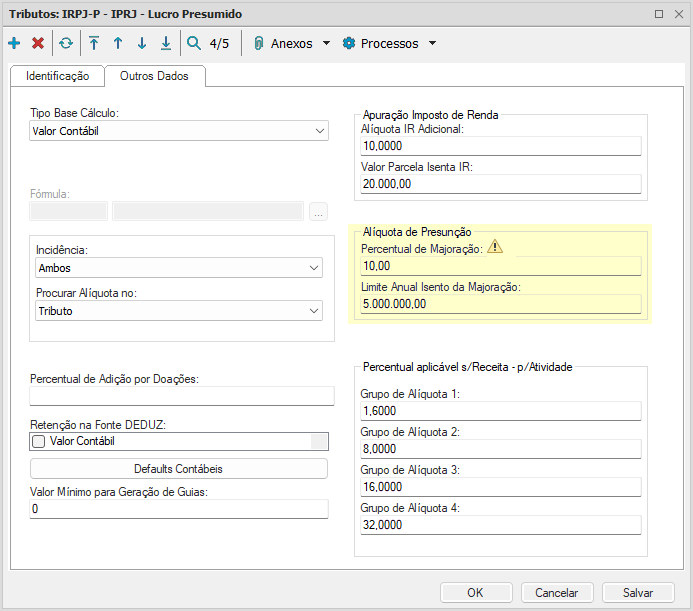Click the Percentual de Majoração field
This screenshot has width=693, height=611.
point(501,266)
